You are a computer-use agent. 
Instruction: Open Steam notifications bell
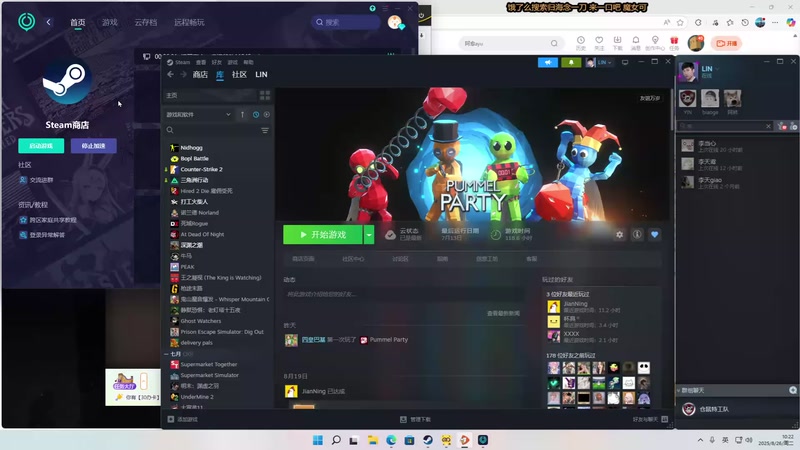pyautogui.click(x=571, y=62)
